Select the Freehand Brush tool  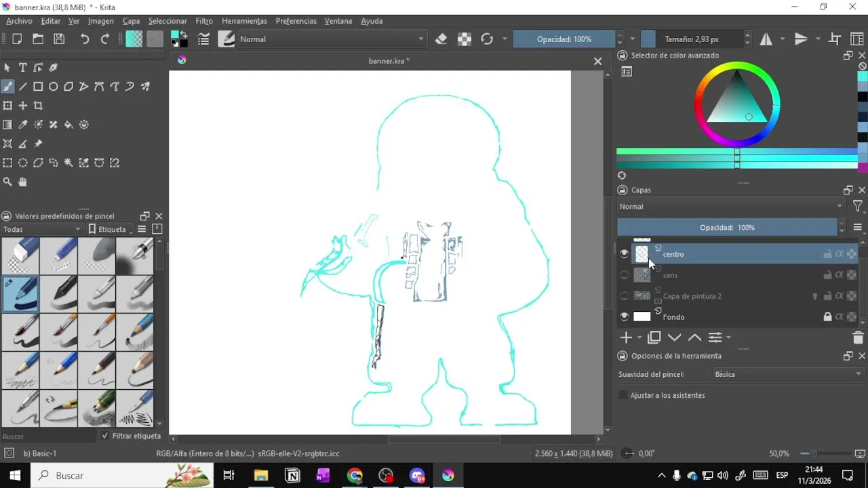point(7,86)
